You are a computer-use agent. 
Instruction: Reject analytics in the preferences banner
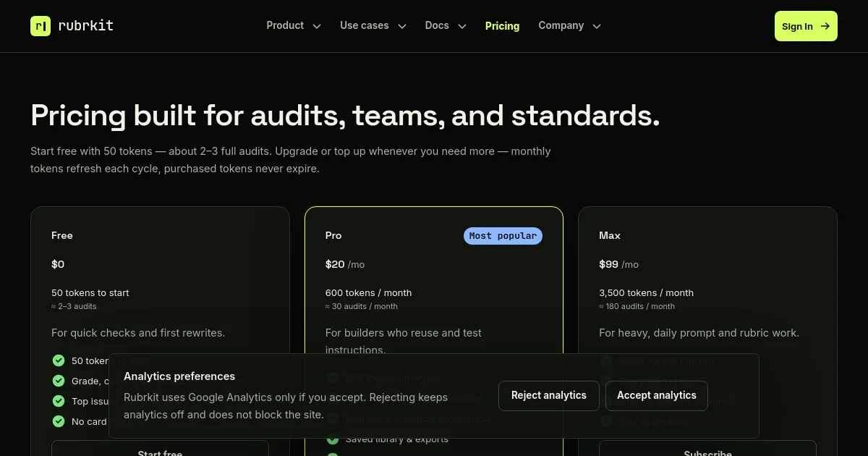tap(549, 395)
